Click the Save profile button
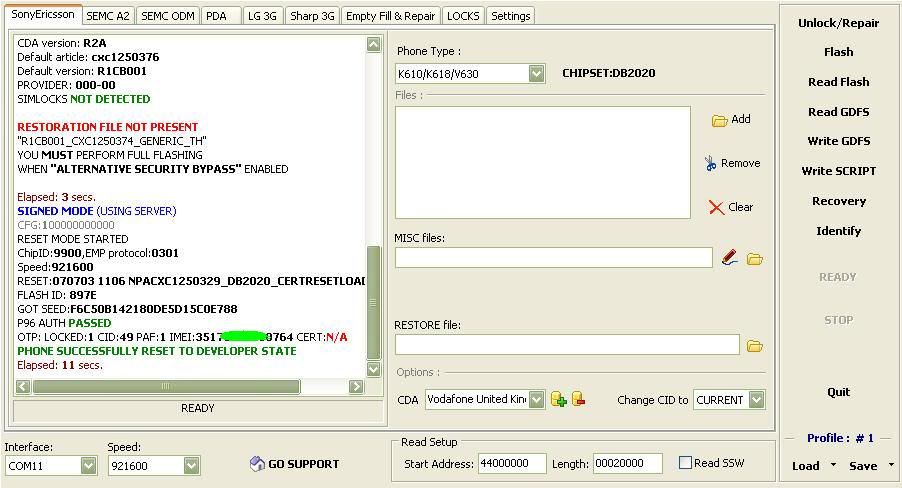 tap(863, 466)
